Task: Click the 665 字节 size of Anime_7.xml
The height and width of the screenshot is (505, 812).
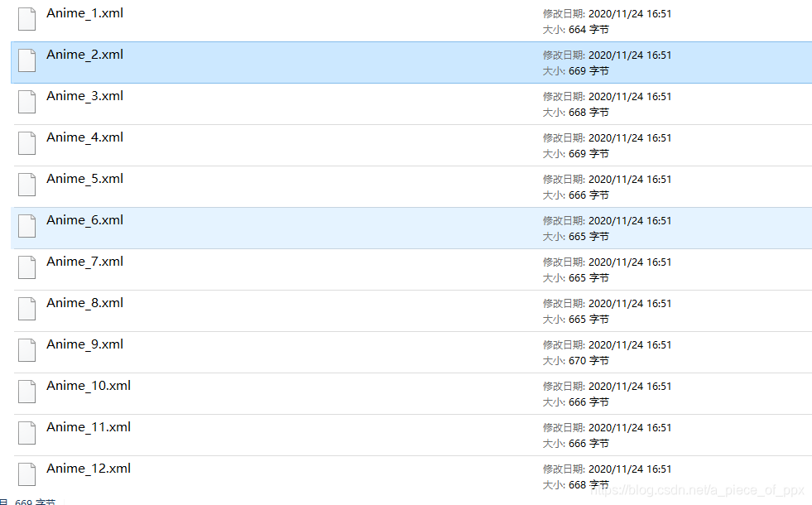Action: click(589, 278)
